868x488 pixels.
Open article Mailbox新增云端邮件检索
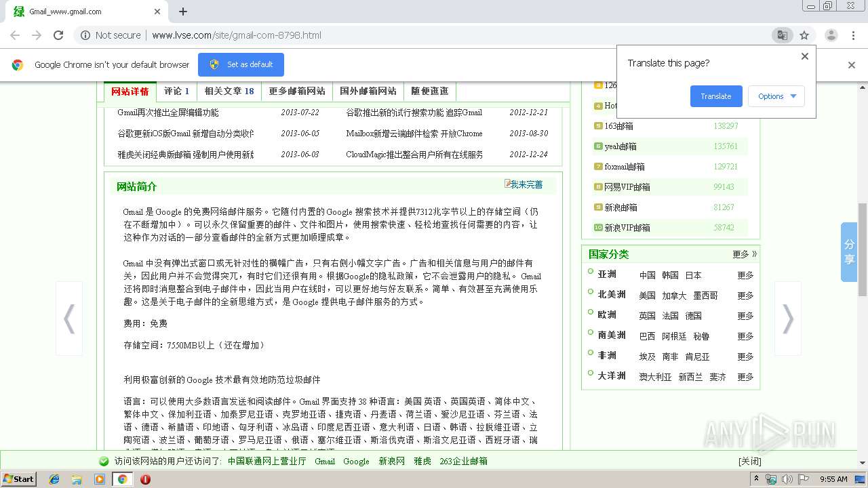click(414, 134)
